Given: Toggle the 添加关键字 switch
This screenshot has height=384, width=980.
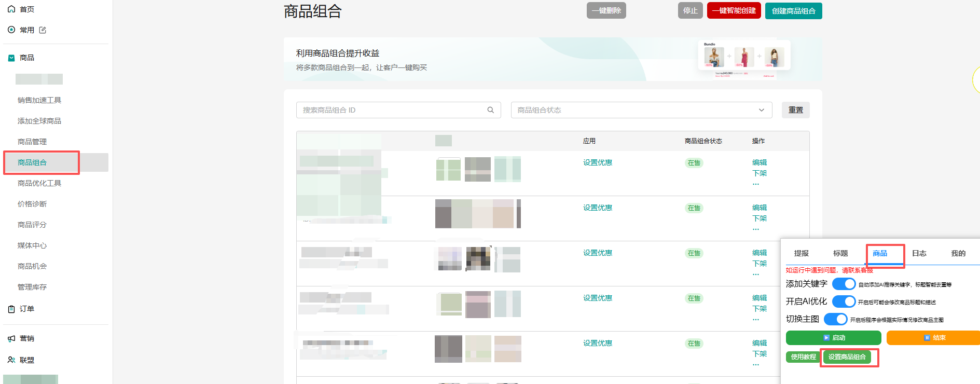Looking at the screenshot, I should point(844,284).
